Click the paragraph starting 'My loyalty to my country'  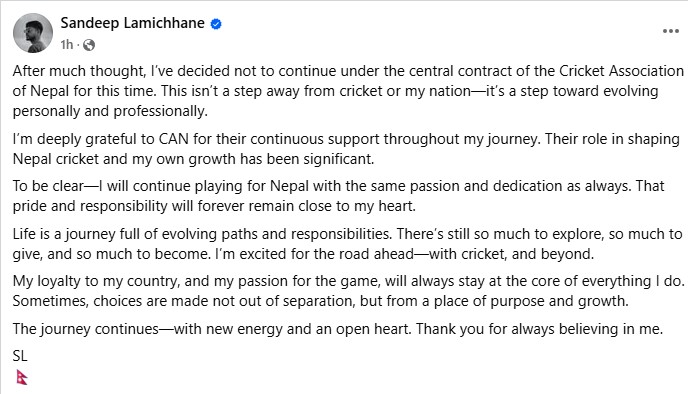pyautogui.click(x=348, y=291)
